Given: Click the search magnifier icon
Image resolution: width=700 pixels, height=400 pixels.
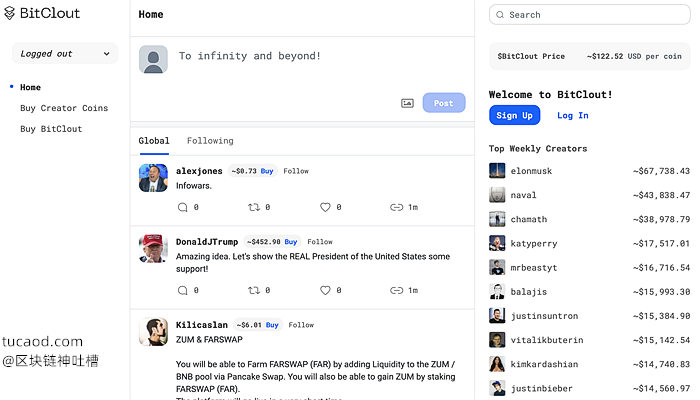Looking at the screenshot, I should (500, 15).
